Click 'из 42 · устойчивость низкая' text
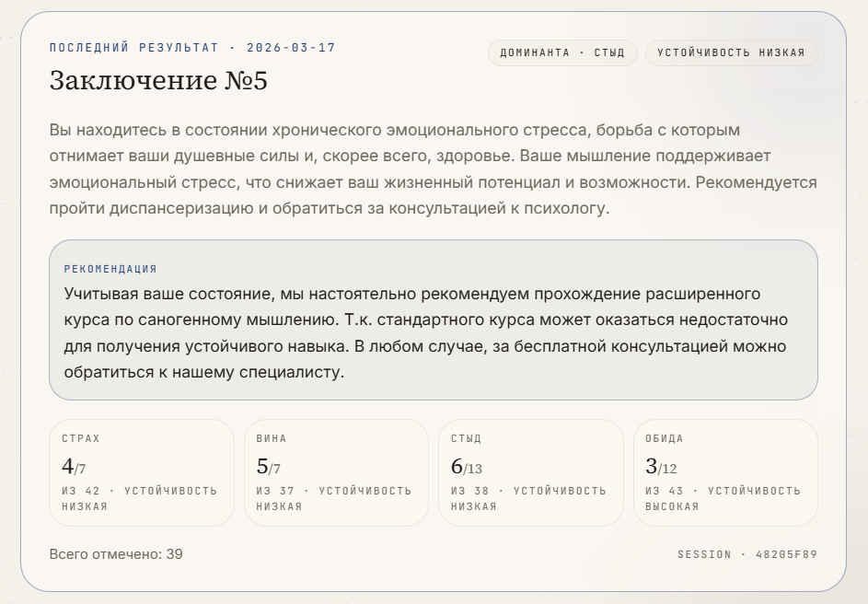The image size is (868, 604). [139, 498]
